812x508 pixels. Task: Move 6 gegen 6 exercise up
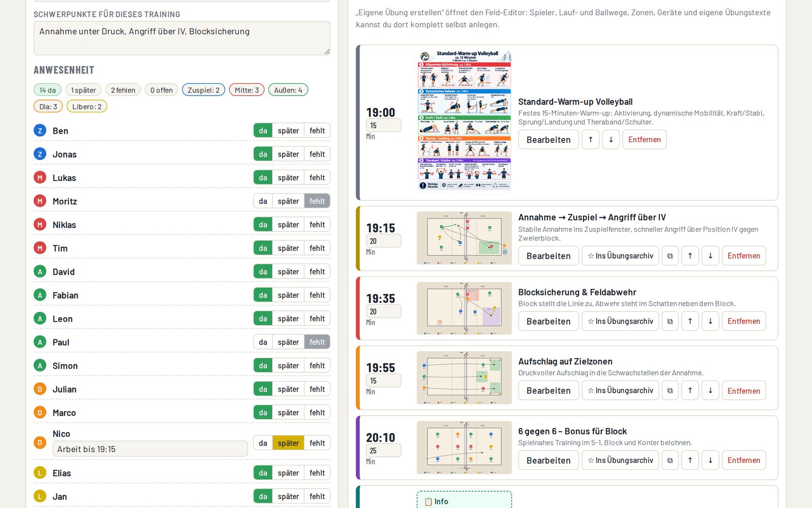click(x=690, y=460)
